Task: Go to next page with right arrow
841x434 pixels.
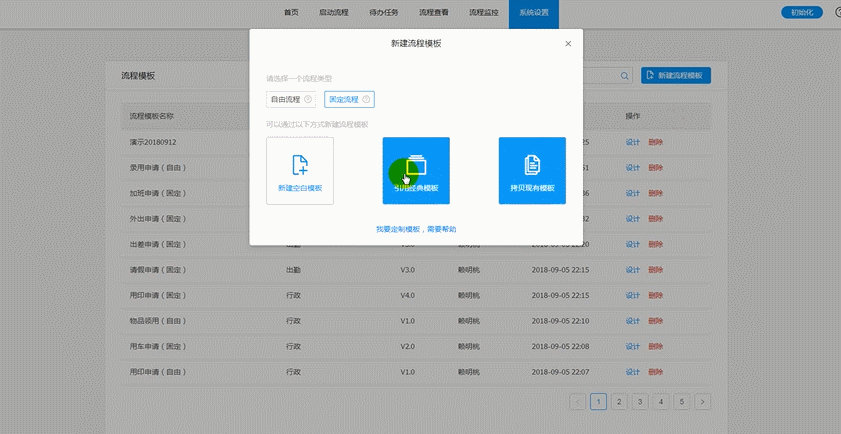Action: pos(703,402)
